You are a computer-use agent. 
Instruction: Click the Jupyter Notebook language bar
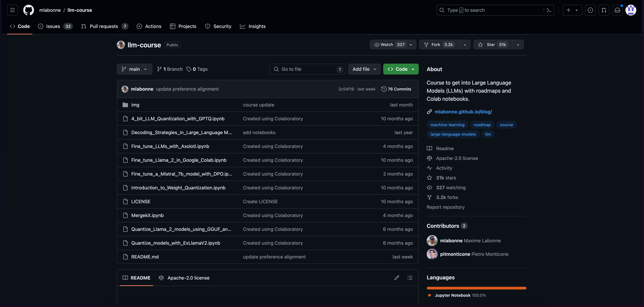pos(476,288)
